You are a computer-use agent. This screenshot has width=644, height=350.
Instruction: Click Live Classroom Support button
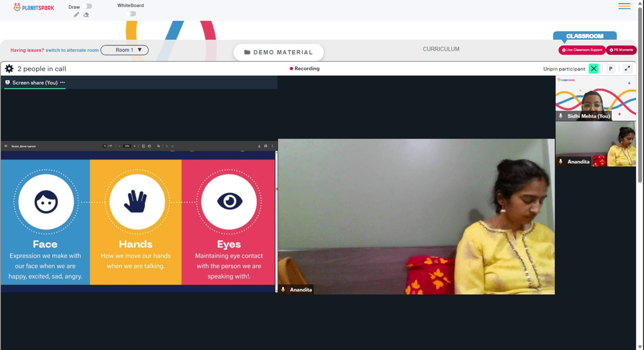[x=582, y=50]
